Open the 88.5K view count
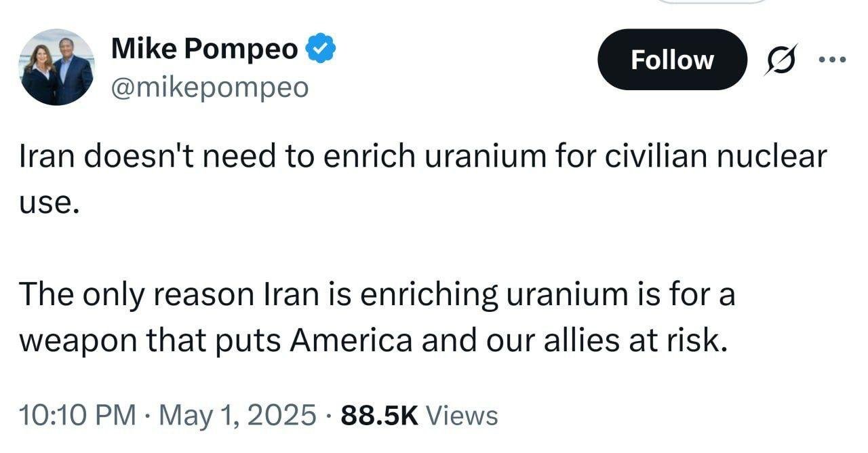Screen dimensions: 868x453 coord(380,415)
